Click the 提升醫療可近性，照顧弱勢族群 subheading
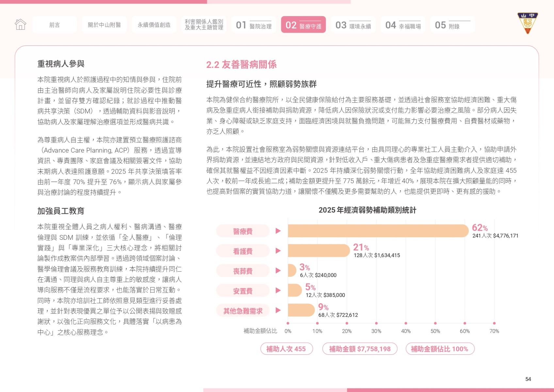Image resolution: width=554 pixels, height=392 pixels. (262, 84)
